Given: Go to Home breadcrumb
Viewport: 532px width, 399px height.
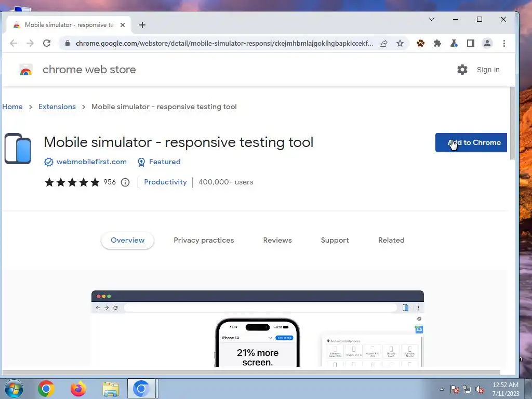Looking at the screenshot, I should [x=12, y=107].
